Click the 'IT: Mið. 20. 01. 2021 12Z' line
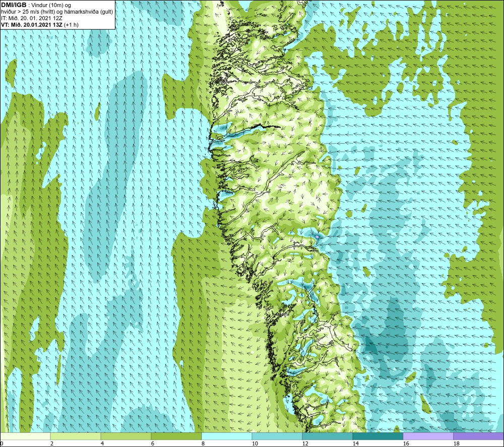504x447 pixels. [32, 18]
